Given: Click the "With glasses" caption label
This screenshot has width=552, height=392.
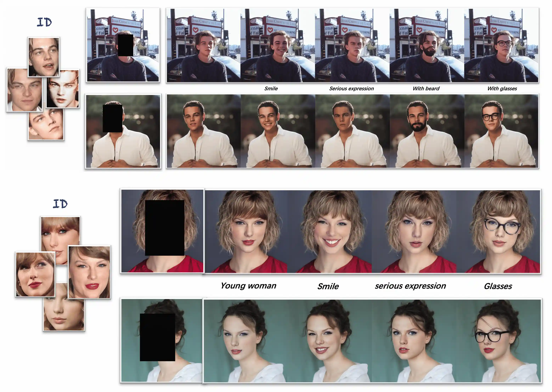Looking at the screenshot, I should 502,89.
